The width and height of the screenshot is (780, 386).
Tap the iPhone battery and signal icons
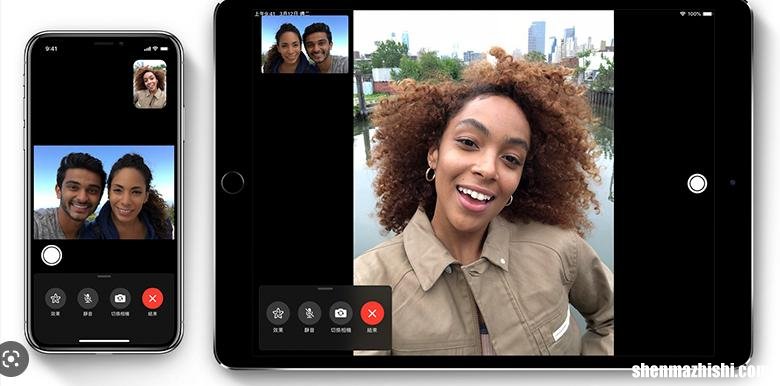tap(156, 49)
